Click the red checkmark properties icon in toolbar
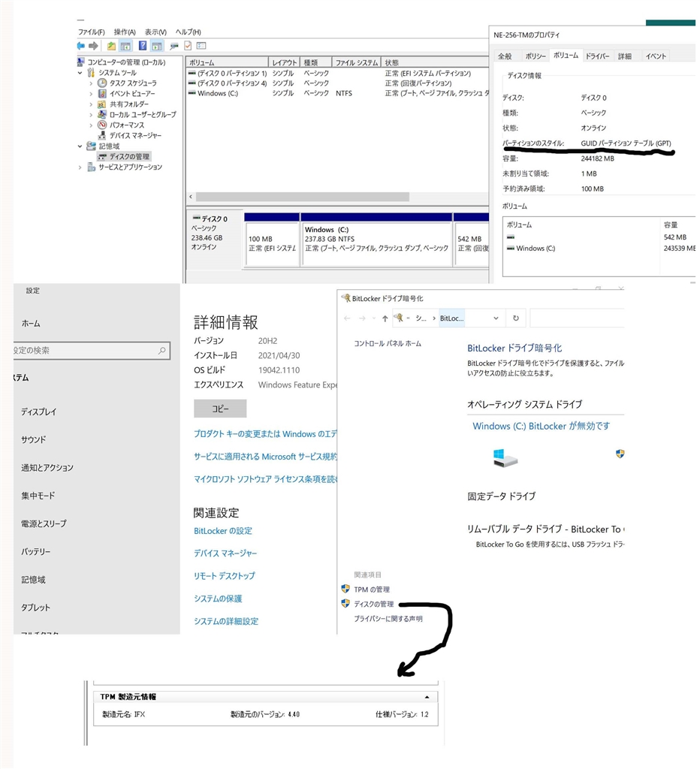Screen dimensions: 700x769 pyautogui.click(x=188, y=46)
